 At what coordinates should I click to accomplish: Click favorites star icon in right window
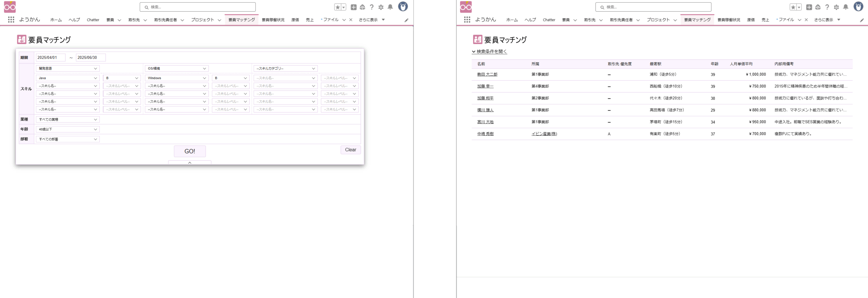793,7
